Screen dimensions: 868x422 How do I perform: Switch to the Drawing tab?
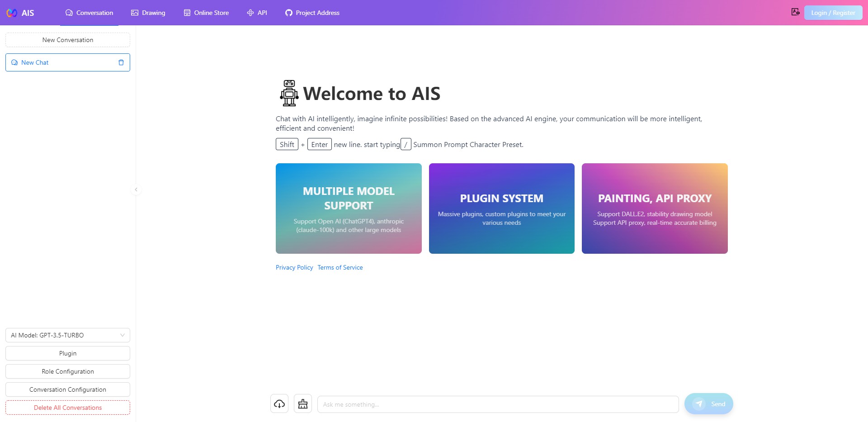pos(148,13)
